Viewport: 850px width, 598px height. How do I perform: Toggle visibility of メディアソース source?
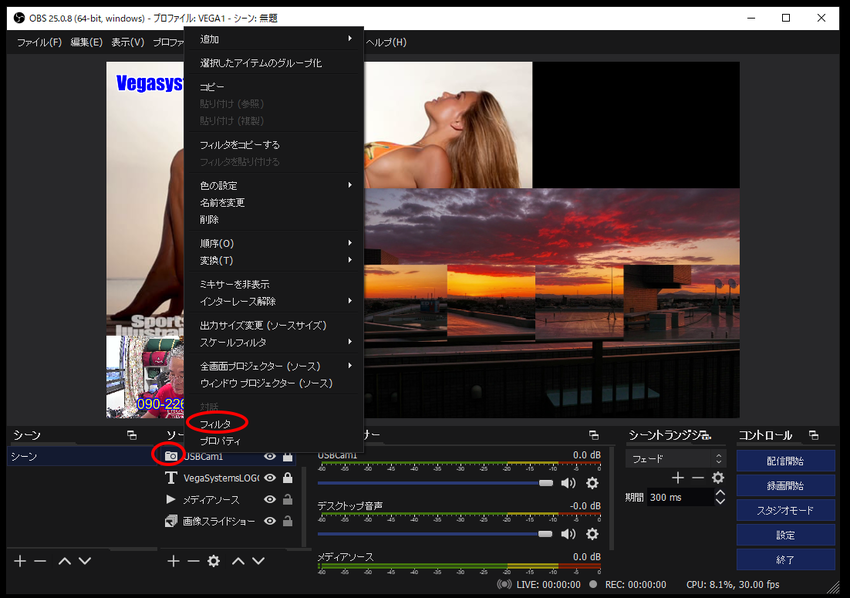tap(269, 499)
